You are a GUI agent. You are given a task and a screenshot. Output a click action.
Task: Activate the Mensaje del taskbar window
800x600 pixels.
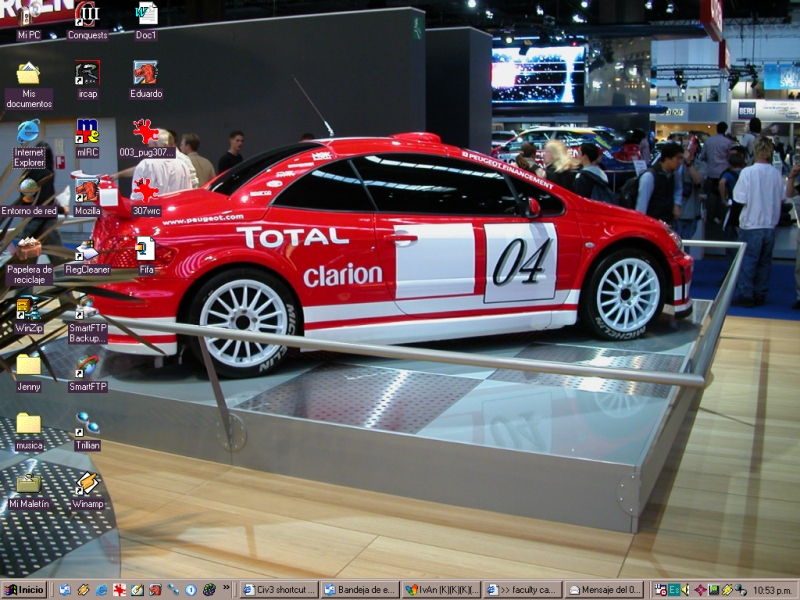click(605, 590)
